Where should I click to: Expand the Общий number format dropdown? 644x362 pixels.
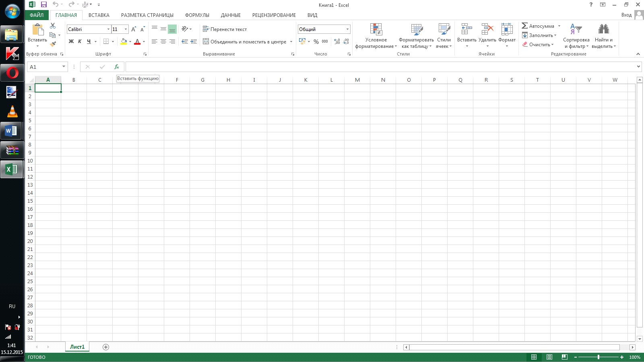(347, 29)
